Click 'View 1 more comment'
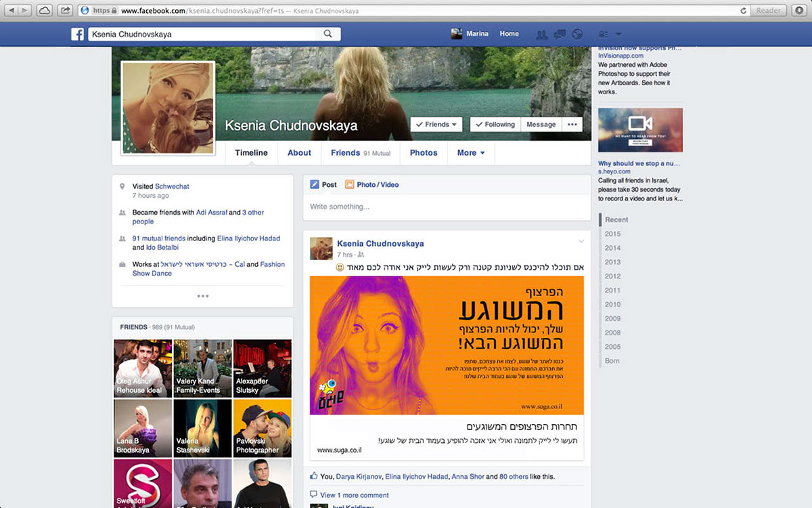 pyautogui.click(x=355, y=495)
